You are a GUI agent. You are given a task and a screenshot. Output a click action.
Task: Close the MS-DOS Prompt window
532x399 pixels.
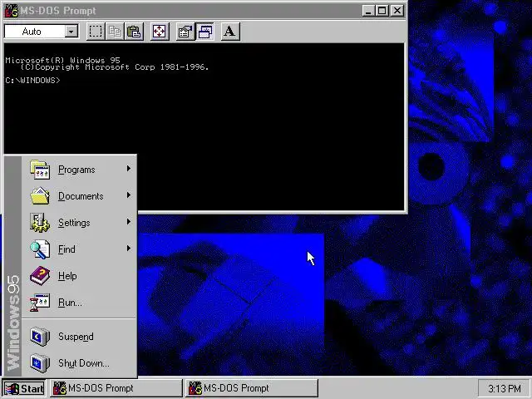397,11
